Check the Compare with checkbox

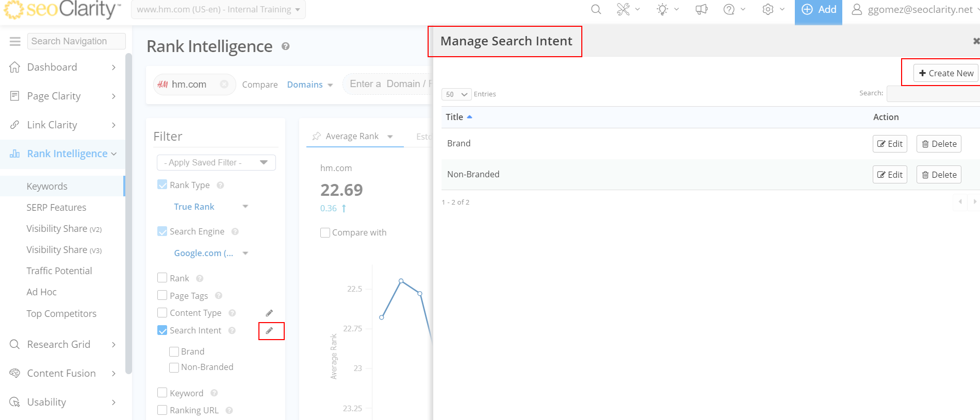[325, 232]
